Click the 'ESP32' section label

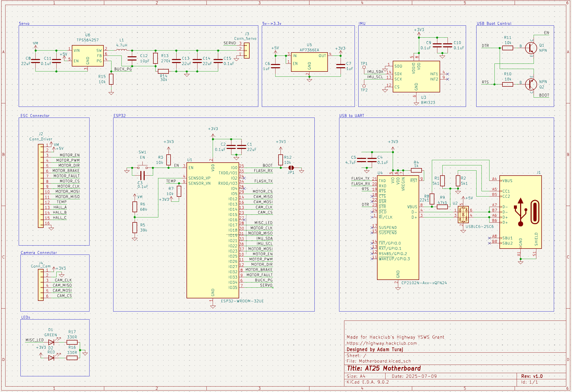[120, 116]
